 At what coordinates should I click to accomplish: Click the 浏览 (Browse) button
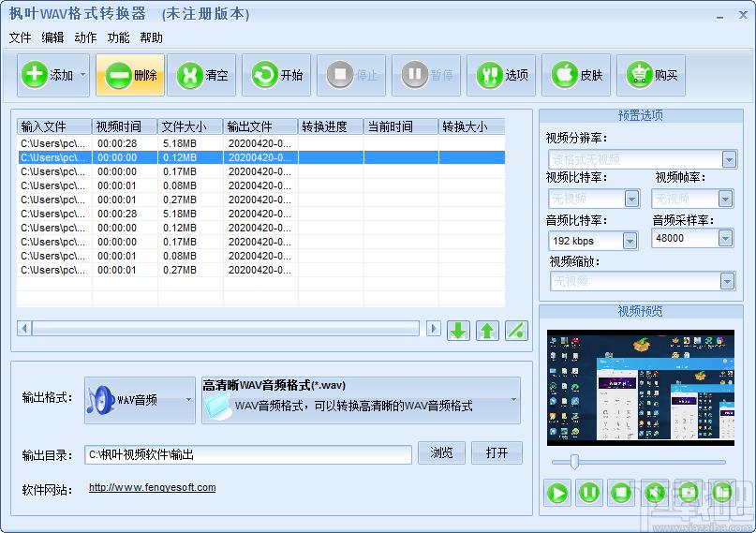441,453
